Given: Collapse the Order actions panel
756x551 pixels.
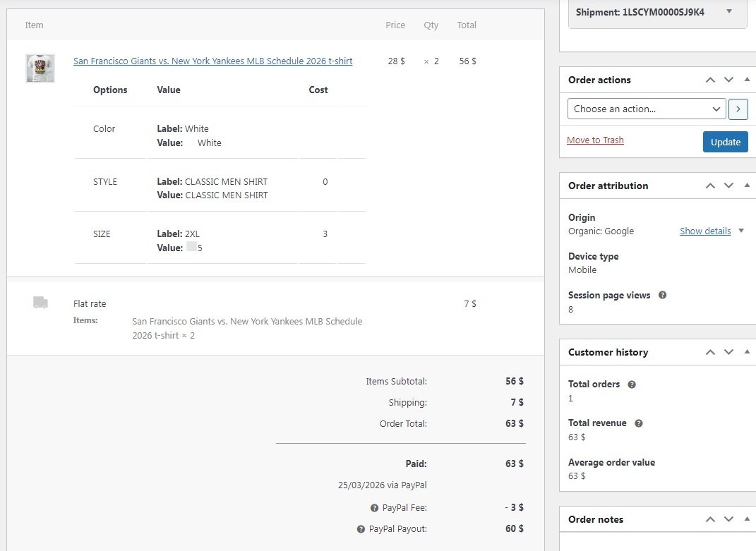Looking at the screenshot, I should click(747, 80).
